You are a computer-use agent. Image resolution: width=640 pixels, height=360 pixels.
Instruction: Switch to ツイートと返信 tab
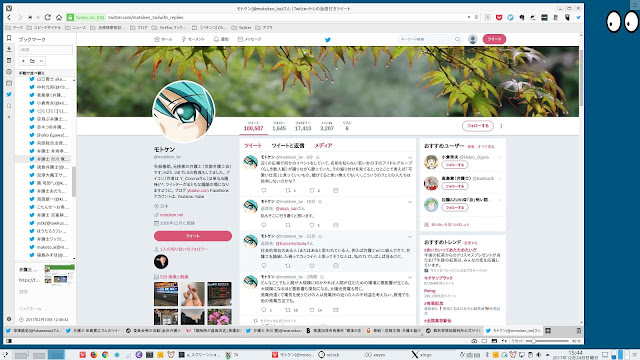pos(288,146)
